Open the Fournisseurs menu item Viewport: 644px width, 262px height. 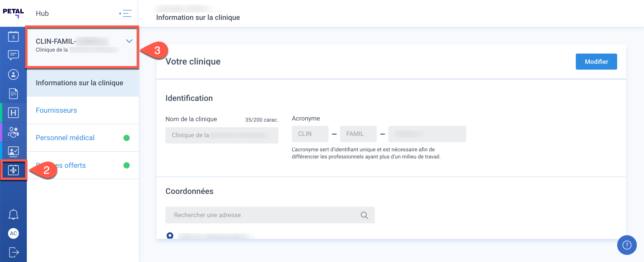pos(56,110)
